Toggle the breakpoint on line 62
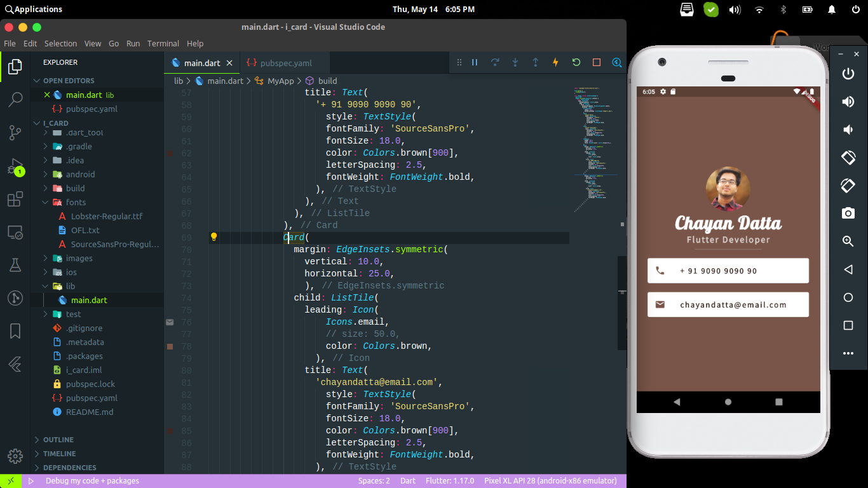868x488 pixels. pos(170,153)
